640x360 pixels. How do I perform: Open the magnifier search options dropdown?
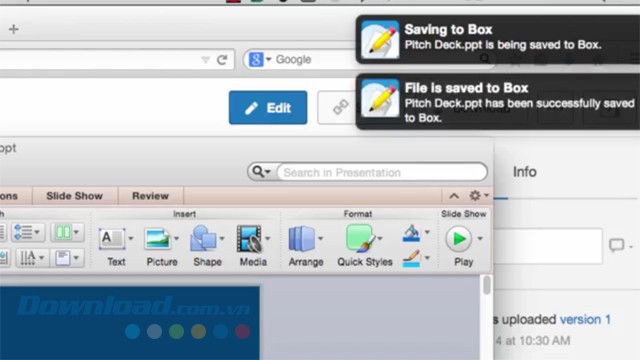(261, 172)
